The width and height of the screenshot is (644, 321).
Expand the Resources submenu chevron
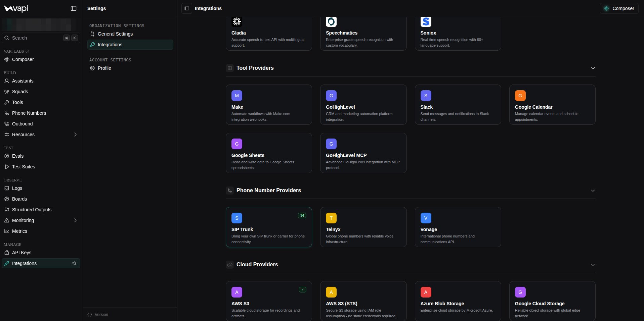point(75,135)
